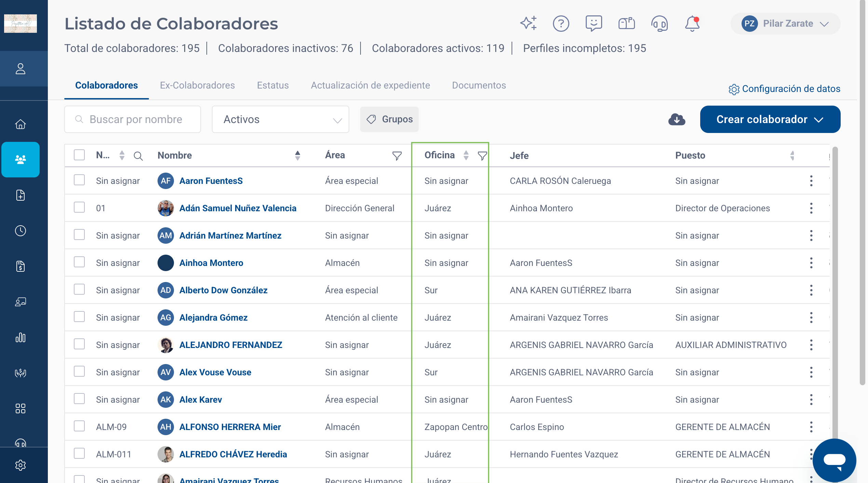Image resolution: width=868 pixels, height=483 pixels.
Task: Open the Documentos tab
Action: point(479,85)
